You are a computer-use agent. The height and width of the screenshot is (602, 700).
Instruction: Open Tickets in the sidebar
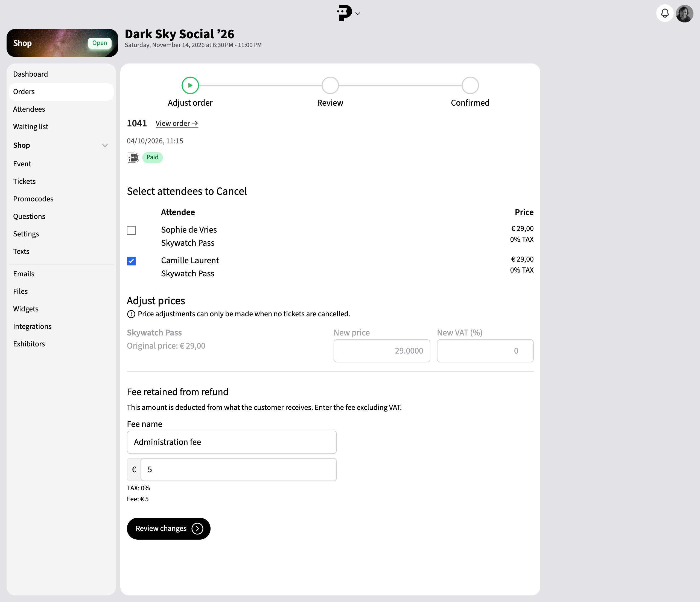tap(61, 181)
